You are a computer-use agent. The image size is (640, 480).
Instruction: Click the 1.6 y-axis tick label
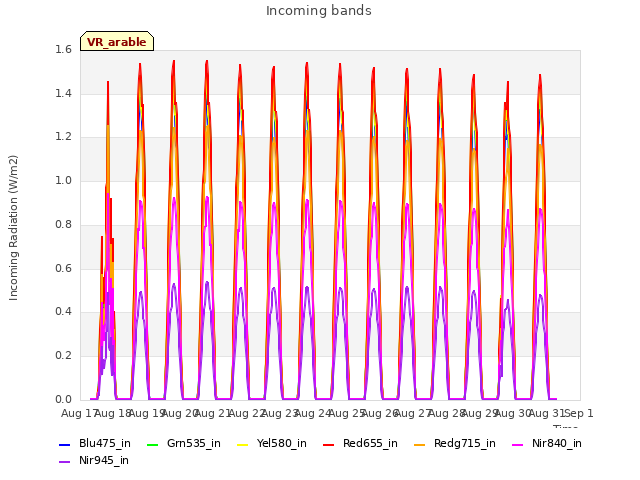pos(63,49)
